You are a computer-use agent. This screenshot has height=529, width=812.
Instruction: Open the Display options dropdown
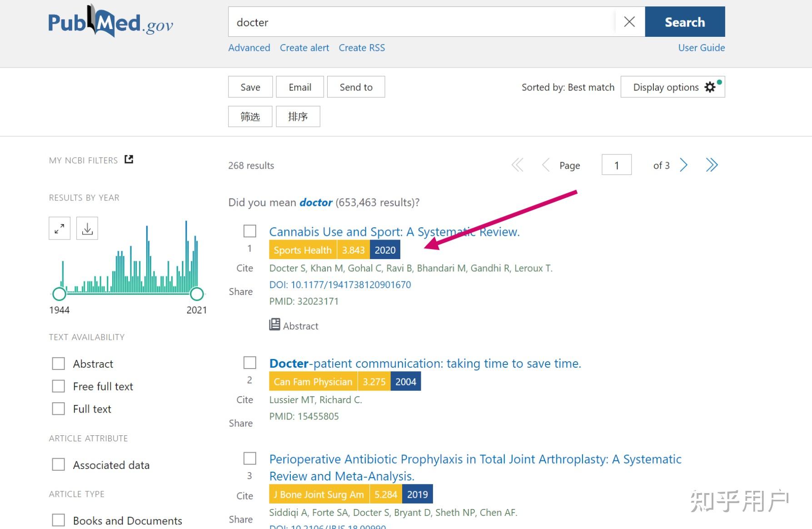pos(673,87)
